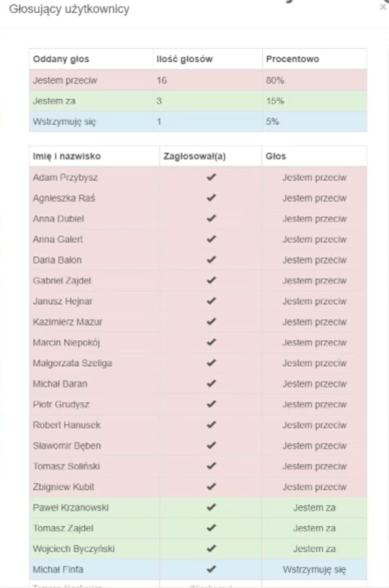Click the checkmark in Kazimierz Mazur's row
The height and width of the screenshot is (588, 389).
pos(211,322)
